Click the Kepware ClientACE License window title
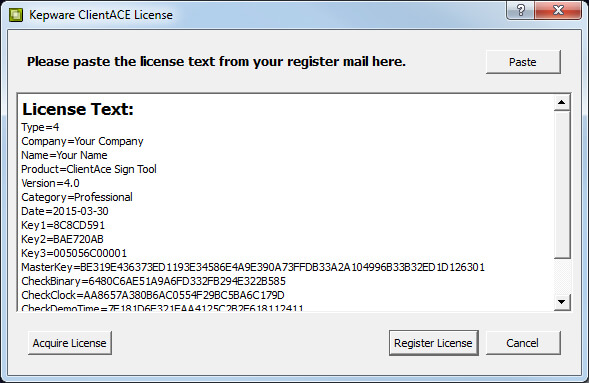The image size is (589, 383). [101, 15]
